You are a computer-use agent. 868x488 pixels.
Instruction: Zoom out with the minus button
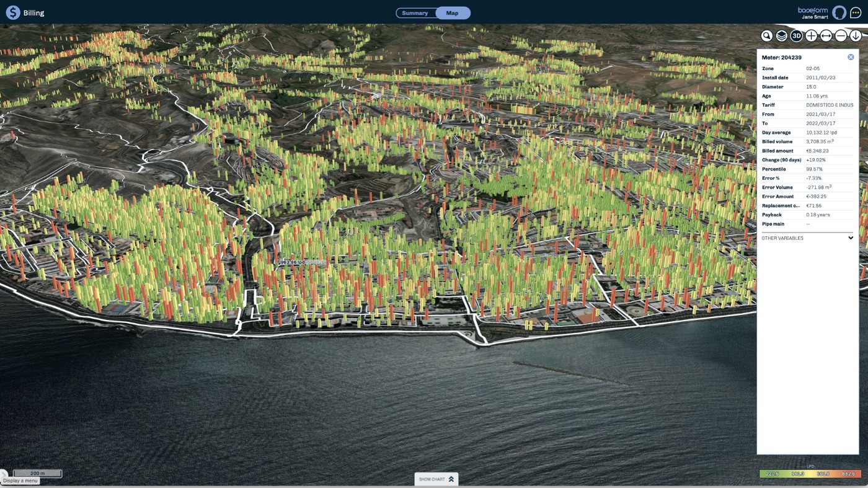coord(841,36)
